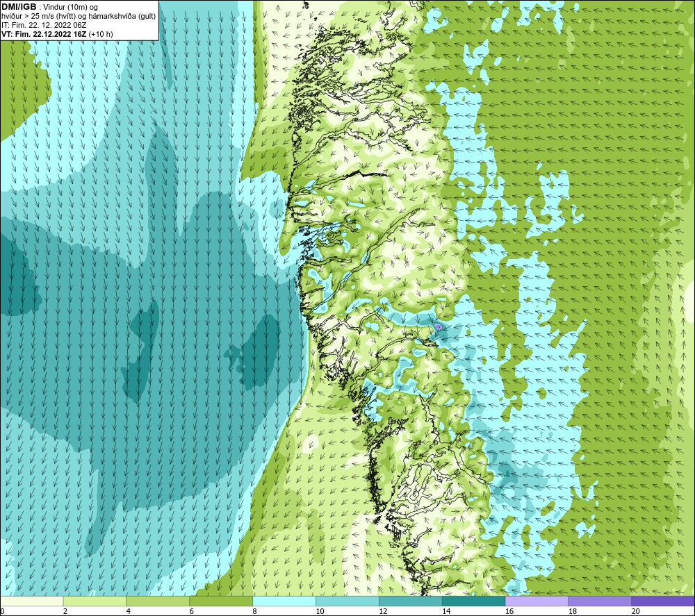Click the "Vindur (10m) og" label

(70, 8)
